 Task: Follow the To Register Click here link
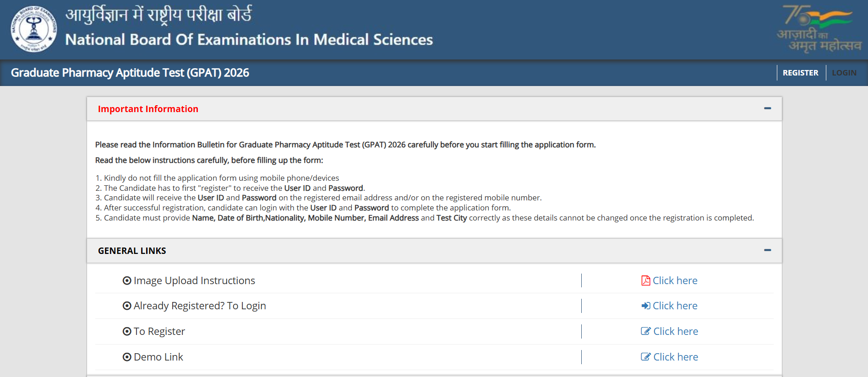(x=675, y=331)
